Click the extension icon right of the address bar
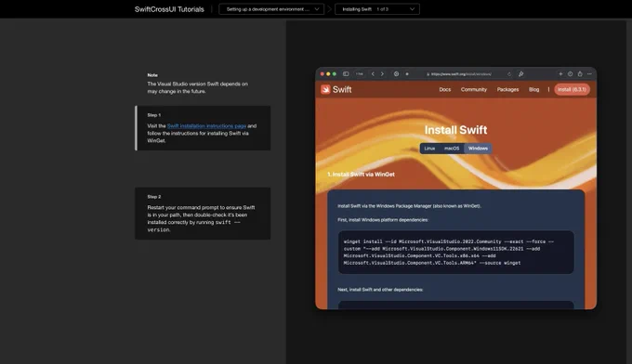The width and height of the screenshot is (632, 364). 520,74
